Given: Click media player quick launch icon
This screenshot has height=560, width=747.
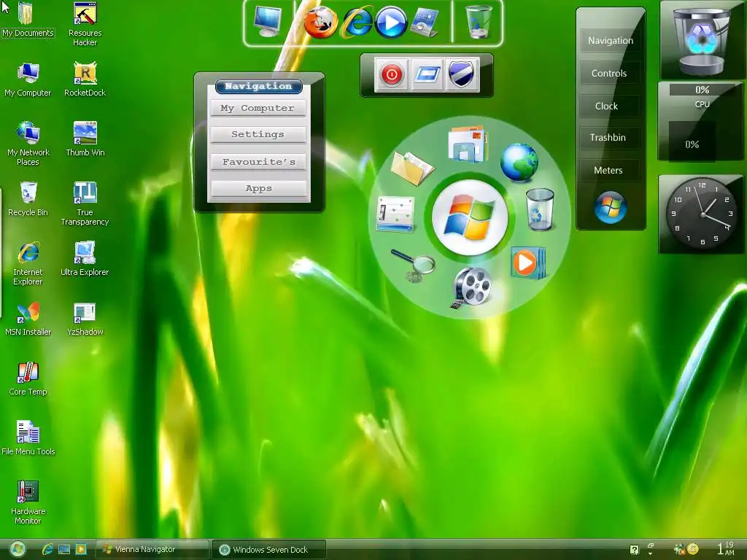Looking at the screenshot, I should pos(81,549).
